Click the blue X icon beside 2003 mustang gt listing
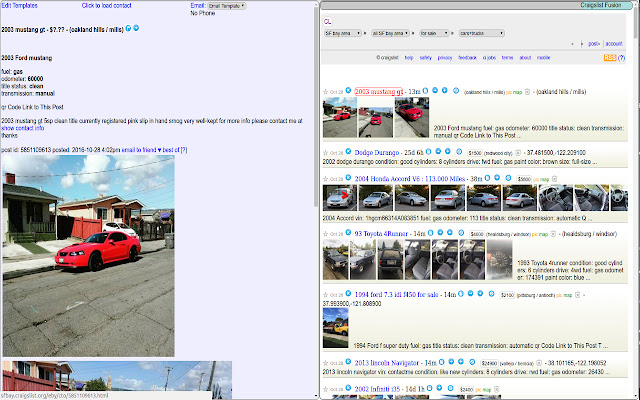 (348, 91)
